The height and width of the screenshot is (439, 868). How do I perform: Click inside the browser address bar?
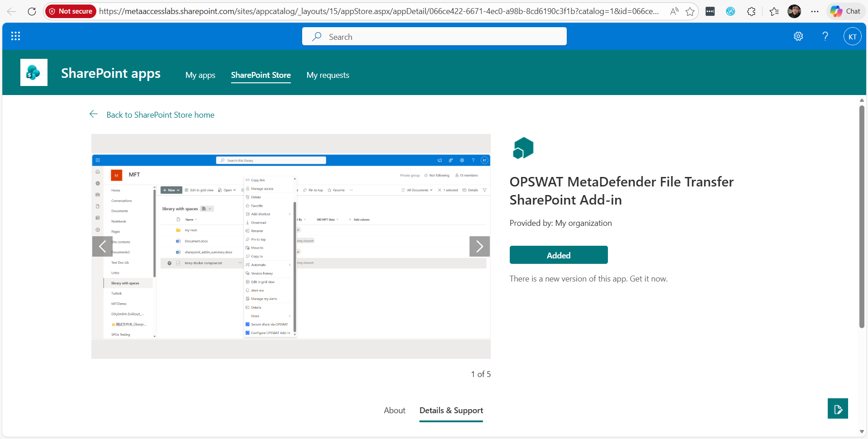(x=362, y=11)
